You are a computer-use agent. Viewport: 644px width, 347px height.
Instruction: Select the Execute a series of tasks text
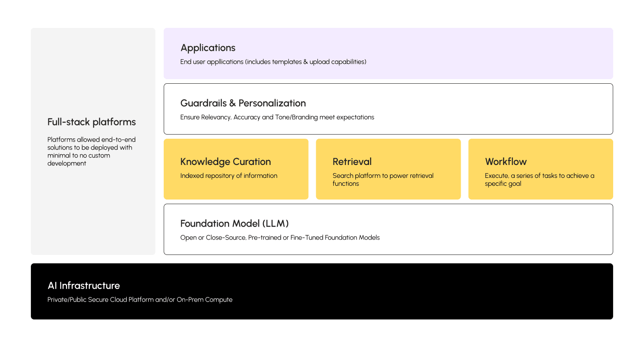(539, 180)
